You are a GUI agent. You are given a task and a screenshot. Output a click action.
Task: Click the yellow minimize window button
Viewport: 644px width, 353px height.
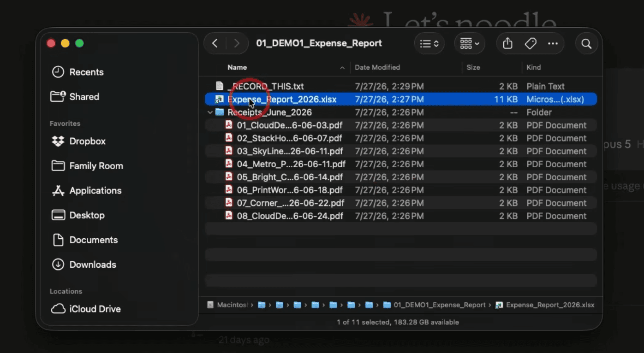pyautogui.click(x=65, y=43)
